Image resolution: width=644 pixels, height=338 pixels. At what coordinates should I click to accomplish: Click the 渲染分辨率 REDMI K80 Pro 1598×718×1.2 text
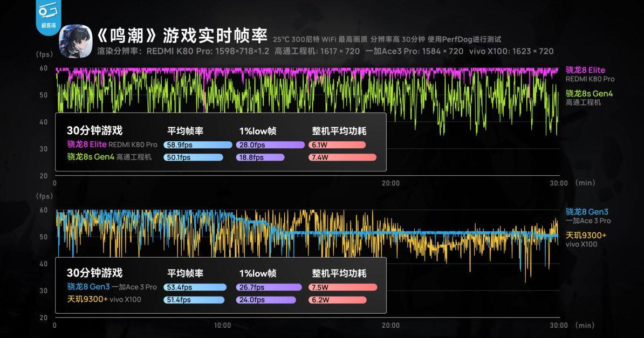point(183,51)
